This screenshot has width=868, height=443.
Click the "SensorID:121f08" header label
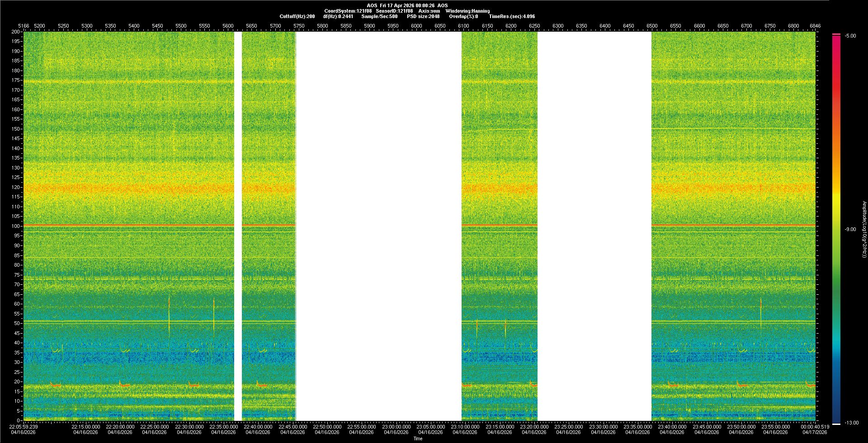[x=394, y=11]
